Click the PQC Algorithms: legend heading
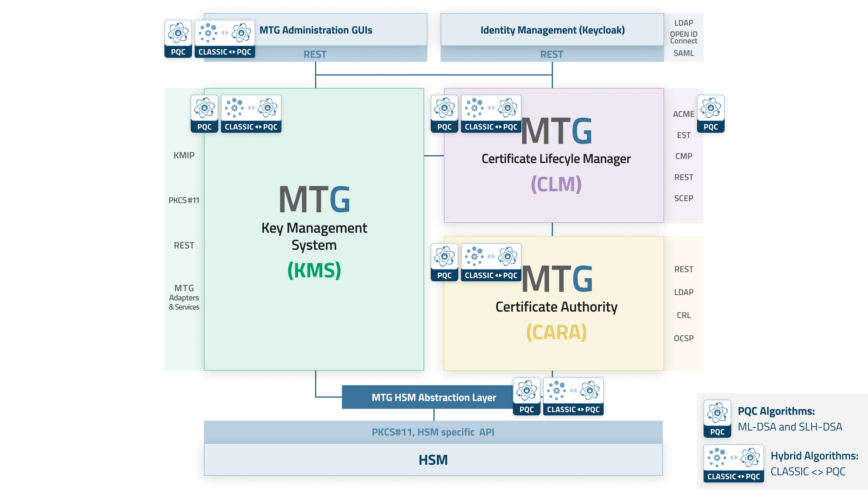The width and height of the screenshot is (868, 491). click(x=776, y=411)
